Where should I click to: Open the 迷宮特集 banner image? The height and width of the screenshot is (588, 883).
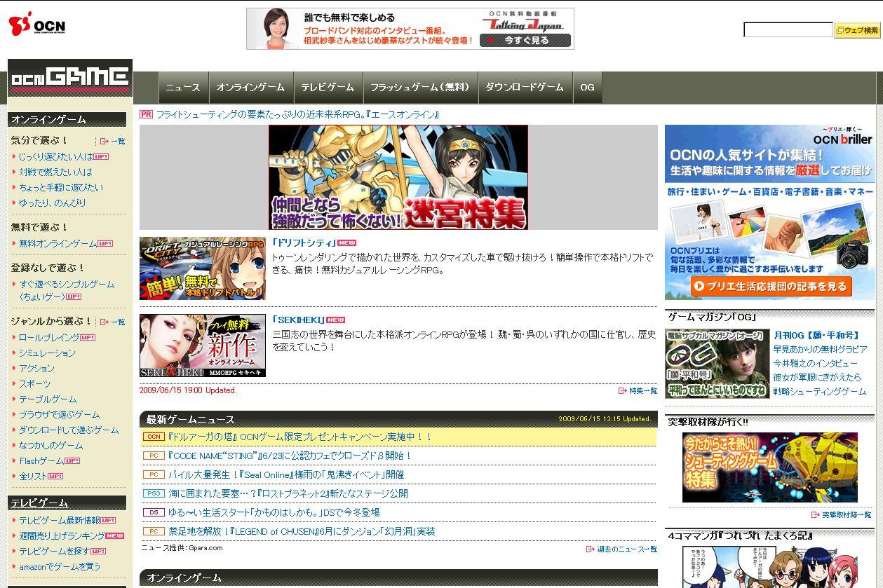click(398, 177)
